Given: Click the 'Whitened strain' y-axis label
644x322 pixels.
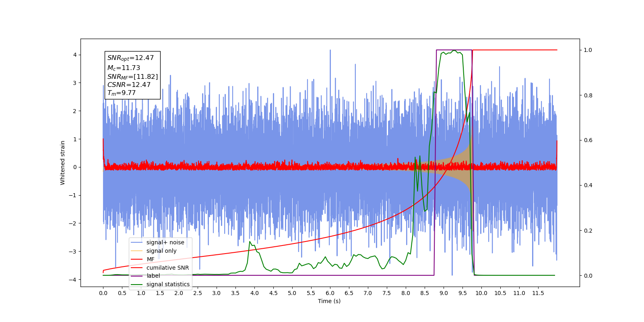Looking at the screenshot, I should point(63,163).
